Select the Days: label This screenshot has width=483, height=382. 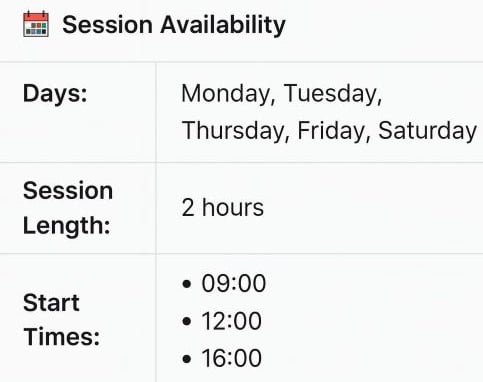pos(55,94)
